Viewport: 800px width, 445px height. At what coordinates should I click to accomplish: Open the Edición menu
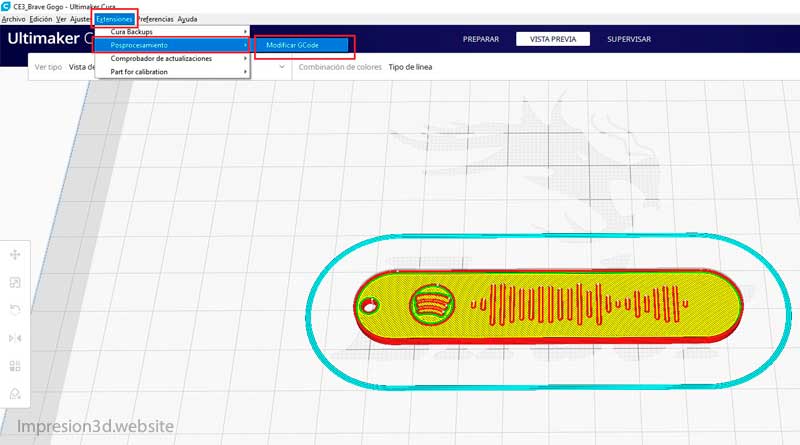click(41, 19)
